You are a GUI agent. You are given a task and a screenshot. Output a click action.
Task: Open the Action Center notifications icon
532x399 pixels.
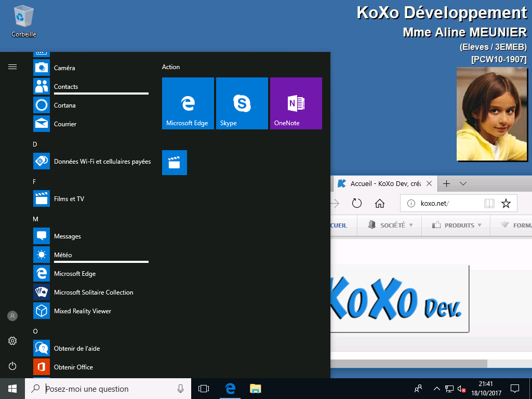515,389
